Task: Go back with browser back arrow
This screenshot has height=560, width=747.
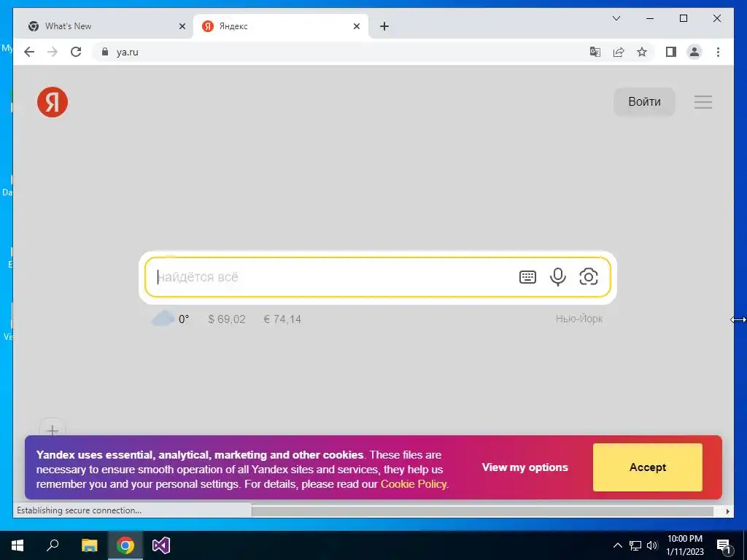Action: [x=29, y=52]
